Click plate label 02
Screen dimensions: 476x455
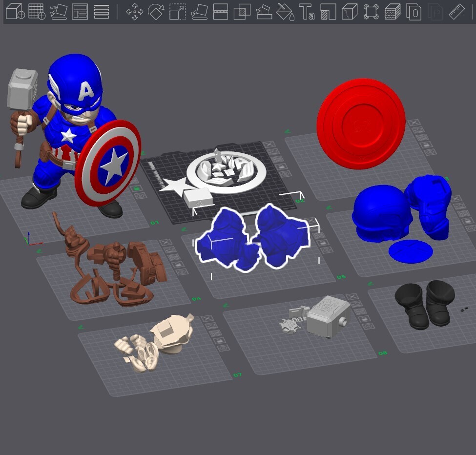[x=299, y=201]
